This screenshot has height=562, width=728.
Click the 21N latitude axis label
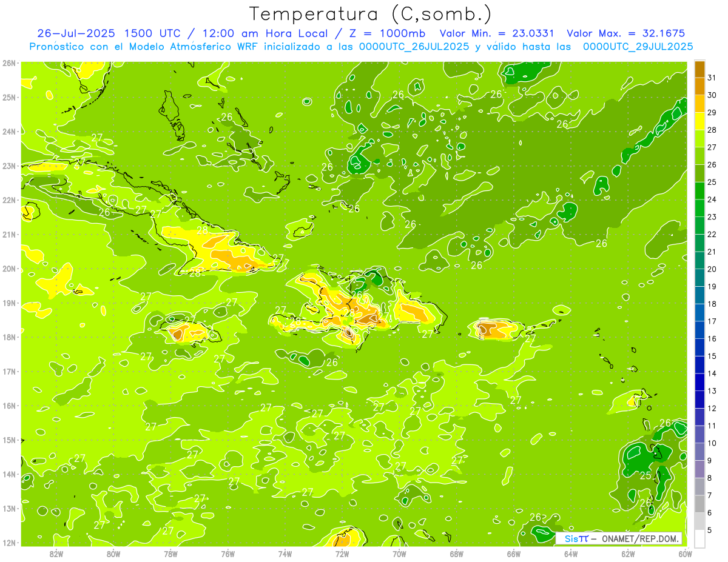click(8, 235)
